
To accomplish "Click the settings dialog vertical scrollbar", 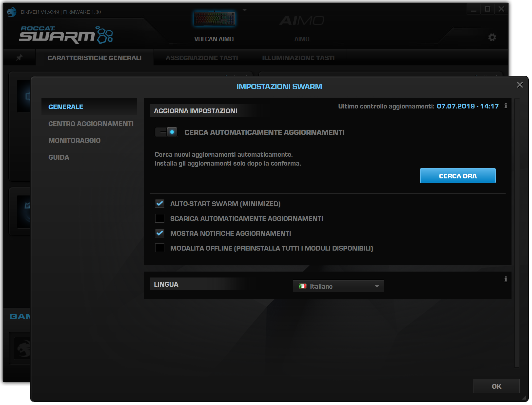I will click(517, 233).
